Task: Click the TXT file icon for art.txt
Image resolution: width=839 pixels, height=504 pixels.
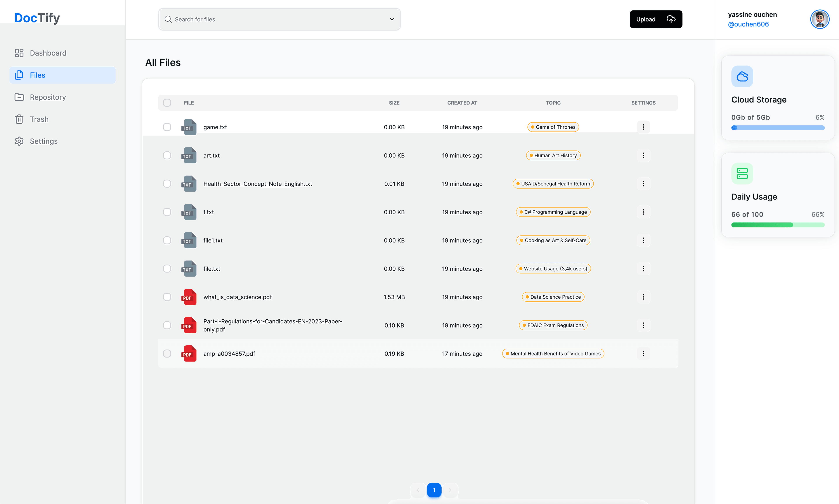Action: [x=189, y=155]
